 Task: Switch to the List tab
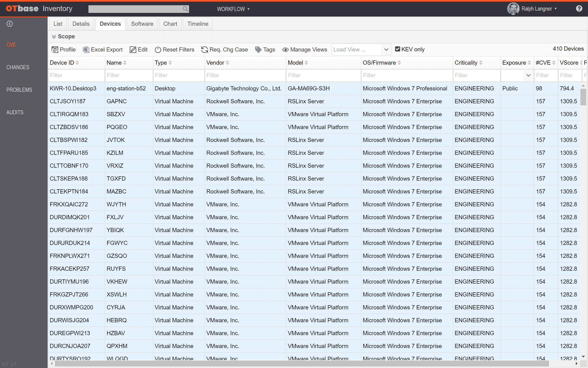[58, 24]
